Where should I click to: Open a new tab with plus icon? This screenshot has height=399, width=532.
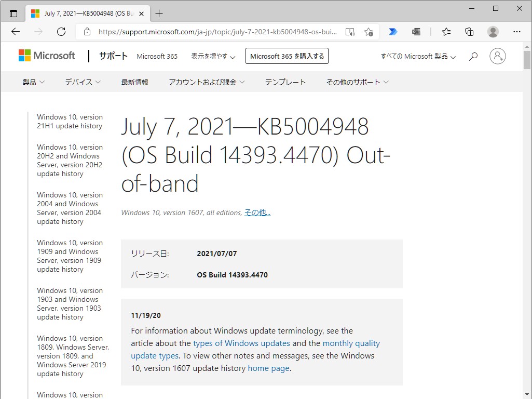(x=159, y=14)
